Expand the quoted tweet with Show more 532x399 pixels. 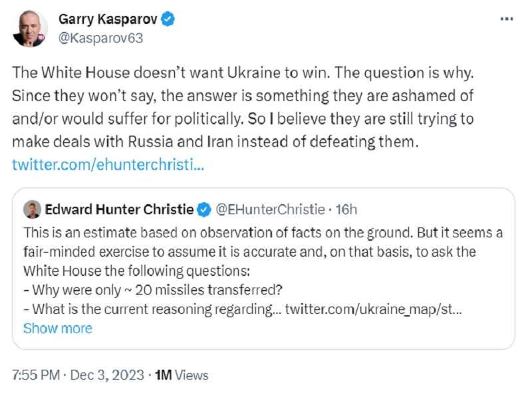pyautogui.click(x=57, y=328)
